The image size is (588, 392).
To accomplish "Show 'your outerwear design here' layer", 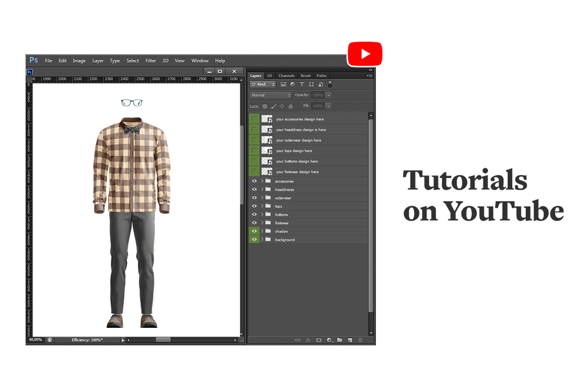I will tap(254, 140).
